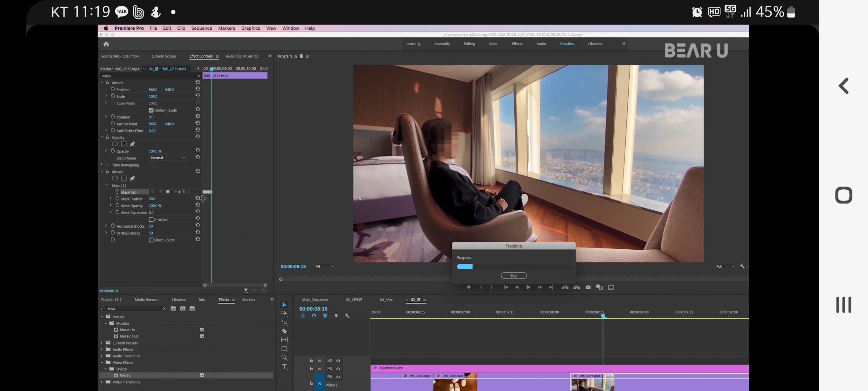Click the pen mask tool under Mosaic
The width and height of the screenshot is (868, 391).
132,178
